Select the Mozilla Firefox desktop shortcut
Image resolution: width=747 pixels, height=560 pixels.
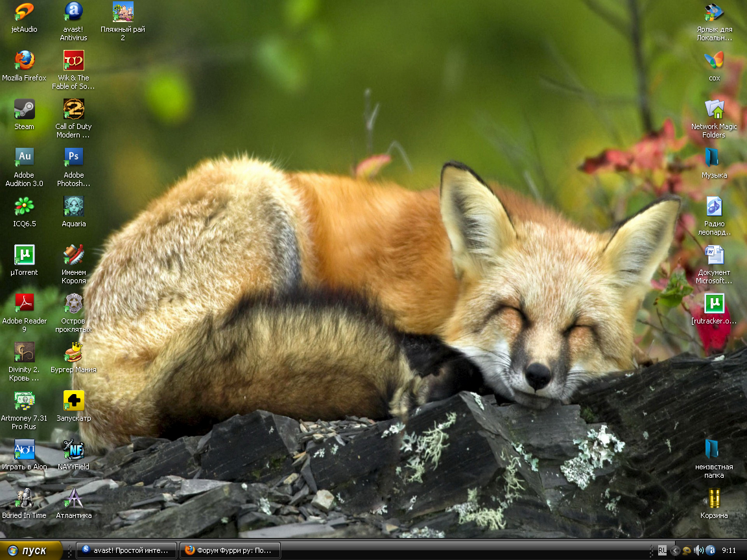24,61
